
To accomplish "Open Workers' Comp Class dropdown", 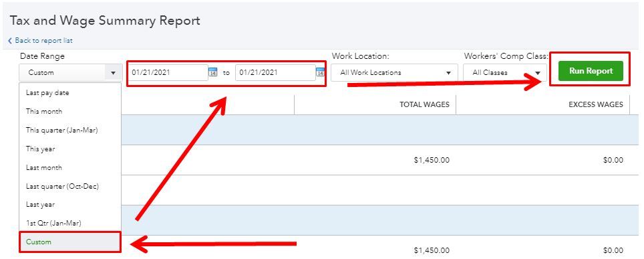I will coord(505,72).
